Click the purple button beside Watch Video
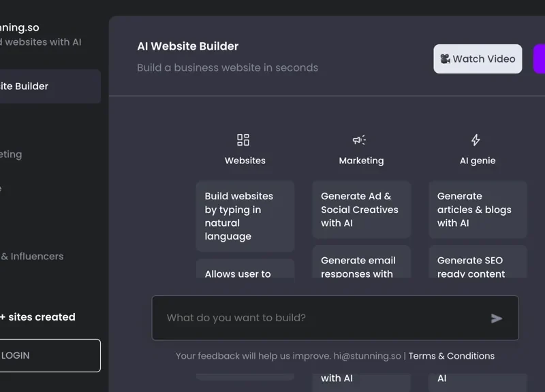This screenshot has height=392, width=545. pyautogui.click(x=539, y=59)
